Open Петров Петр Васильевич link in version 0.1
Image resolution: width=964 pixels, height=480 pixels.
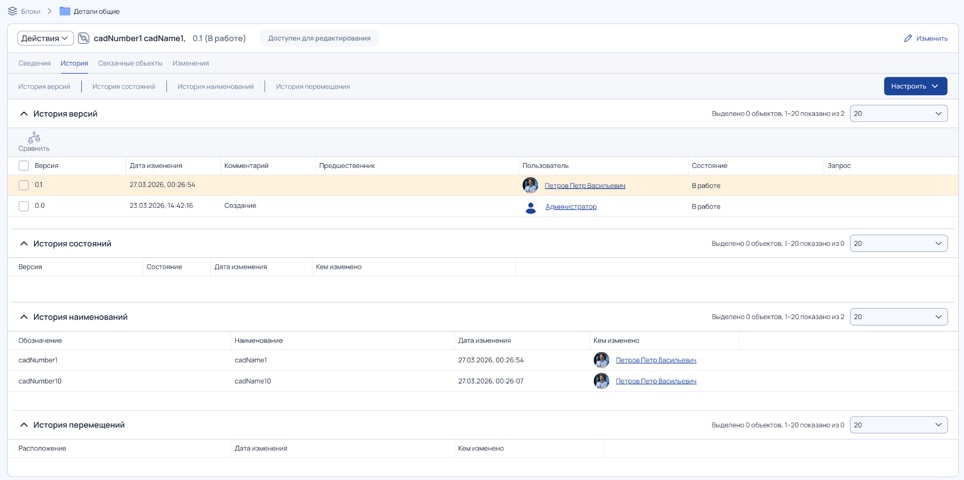click(585, 186)
